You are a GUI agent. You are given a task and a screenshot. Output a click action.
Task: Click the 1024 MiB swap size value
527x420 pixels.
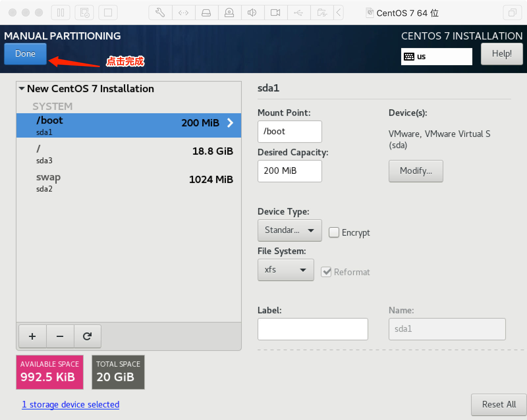click(211, 179)
